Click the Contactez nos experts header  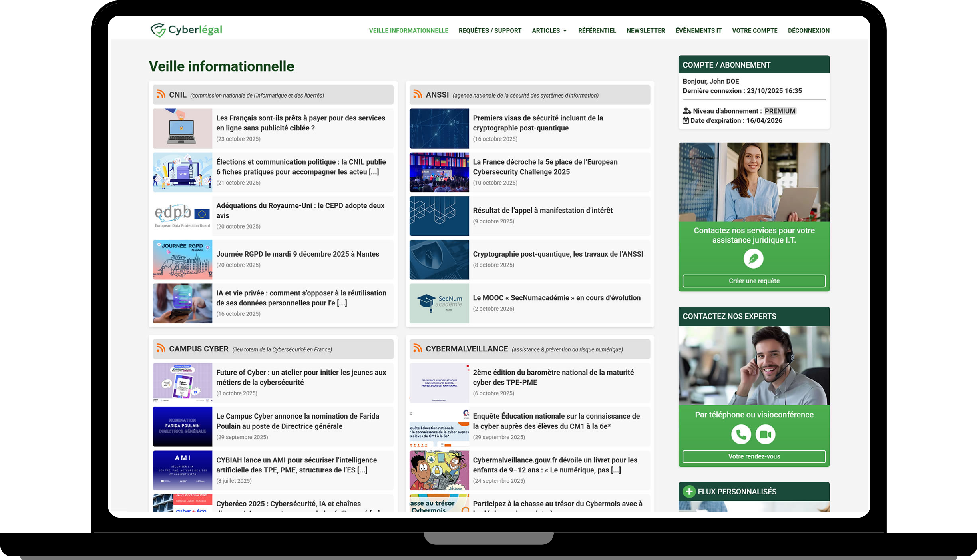pyautogui.click(x=754, y=316)
